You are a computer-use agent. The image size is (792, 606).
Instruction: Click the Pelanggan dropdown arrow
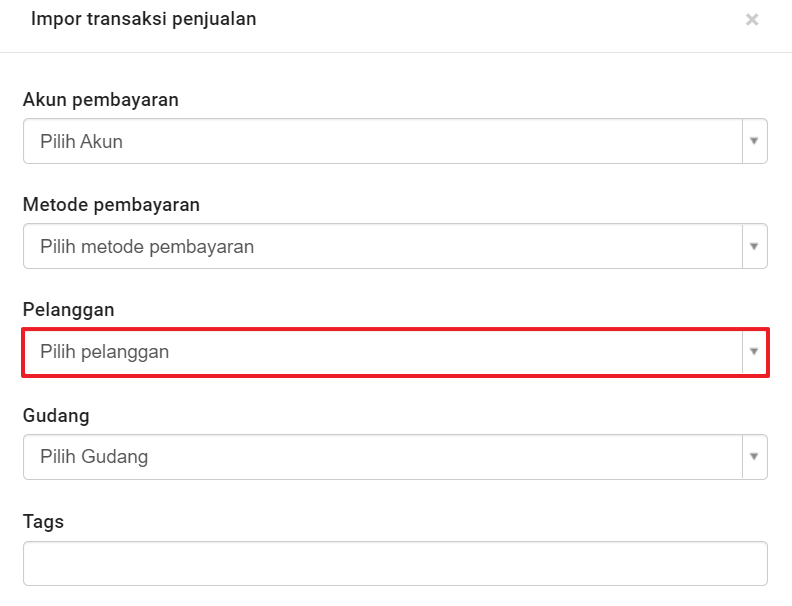point(755,351)
